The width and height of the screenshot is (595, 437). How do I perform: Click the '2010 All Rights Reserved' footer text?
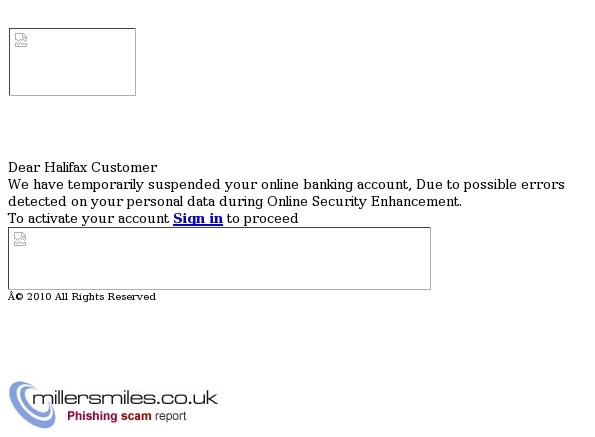pyautogui.click(x=91, y=297)
